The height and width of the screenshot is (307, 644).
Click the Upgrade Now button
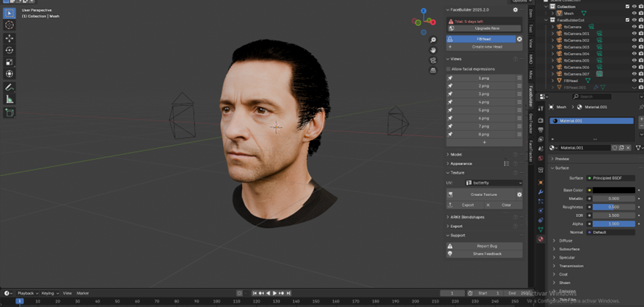click(487, 28)
